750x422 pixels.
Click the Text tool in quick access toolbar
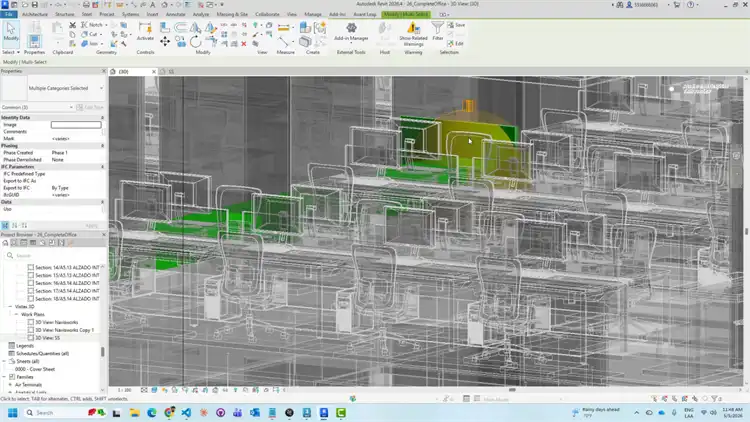click(x=153, y=4)
